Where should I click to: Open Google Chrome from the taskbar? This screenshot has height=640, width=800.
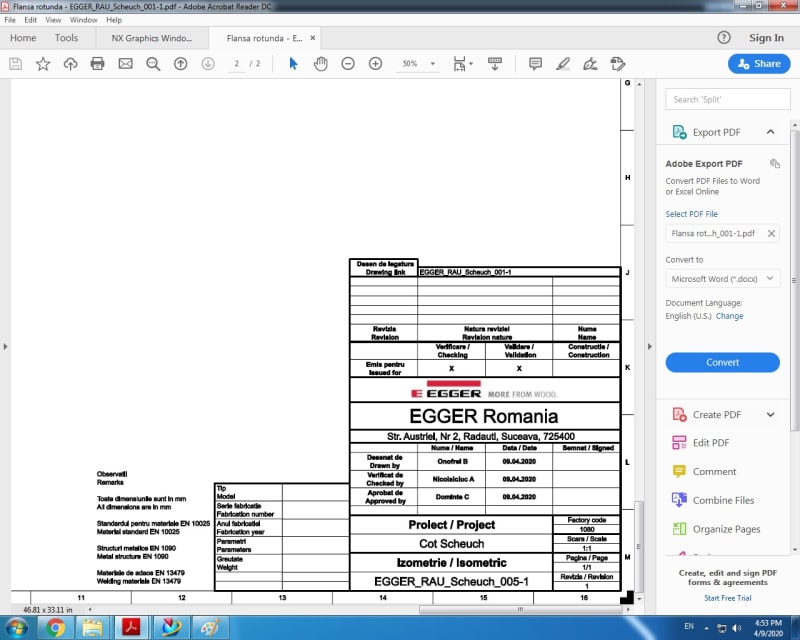click(x=55, y=627)
